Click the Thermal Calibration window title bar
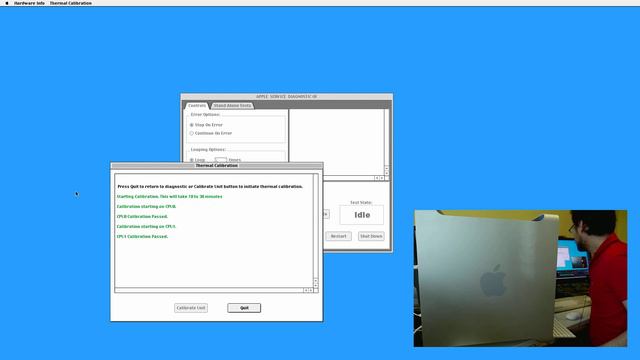The width and height of the screenshot is (640, 360). click(x=216, y=165)
